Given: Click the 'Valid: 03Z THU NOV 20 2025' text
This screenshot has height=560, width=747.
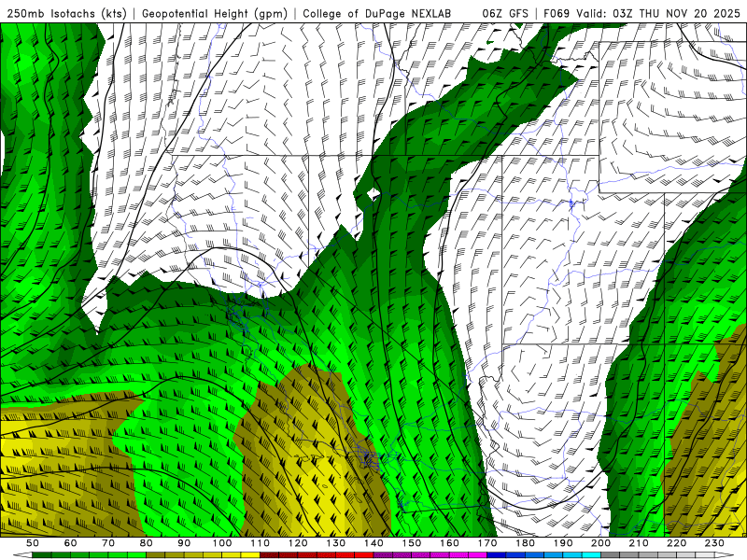Looking at the screenshot, I should tap(658, 14).
